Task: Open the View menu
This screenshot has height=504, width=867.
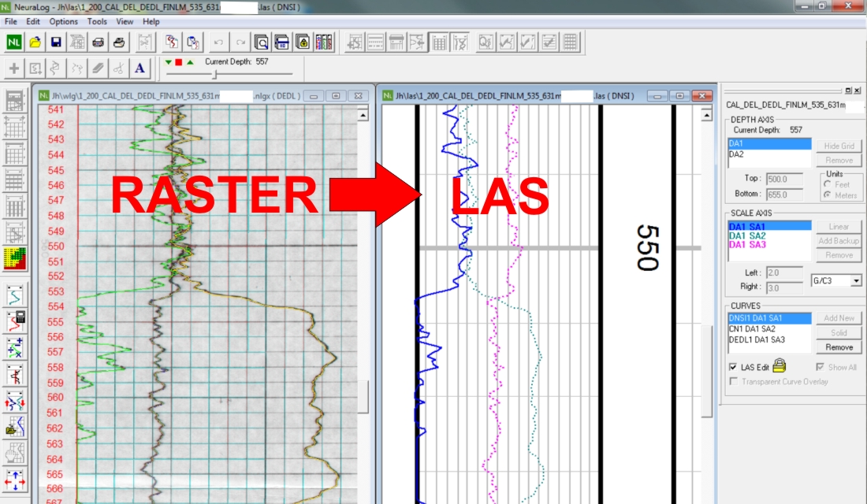Action: pyautogui.click(x=125, y=21)
